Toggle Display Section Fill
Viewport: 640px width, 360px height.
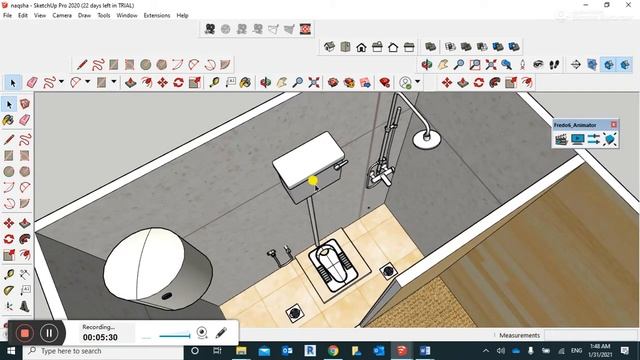[624, 64]
